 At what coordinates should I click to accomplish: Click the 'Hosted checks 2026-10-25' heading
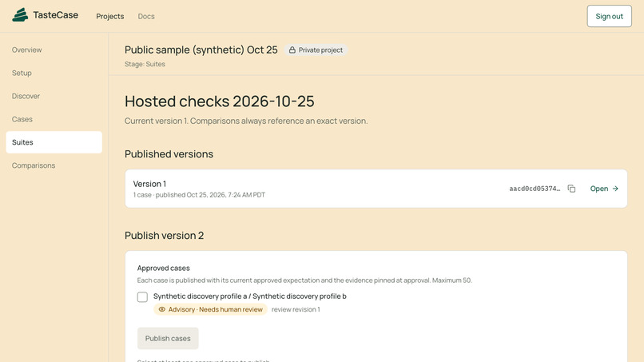(x=219, y=101)
